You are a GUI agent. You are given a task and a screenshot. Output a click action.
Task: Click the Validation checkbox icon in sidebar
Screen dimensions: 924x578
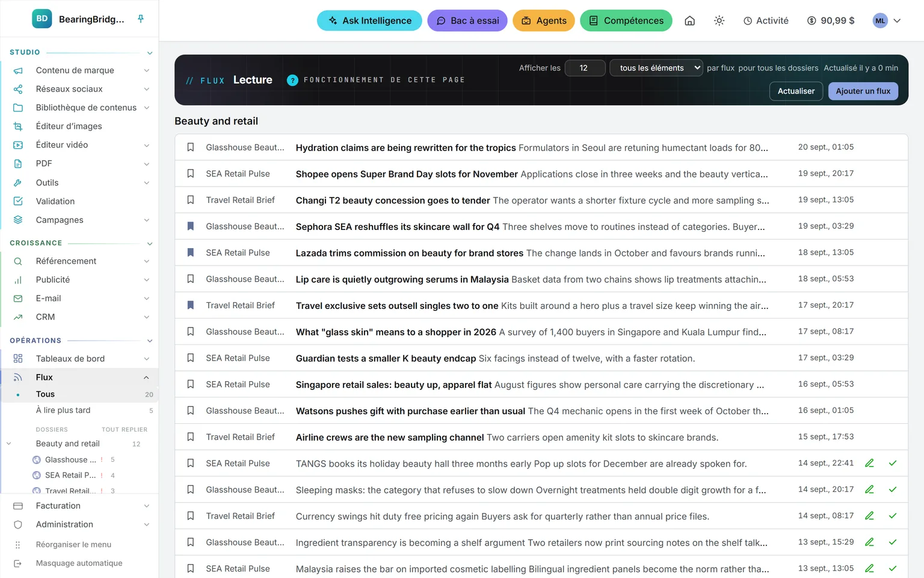pos(18,201)
